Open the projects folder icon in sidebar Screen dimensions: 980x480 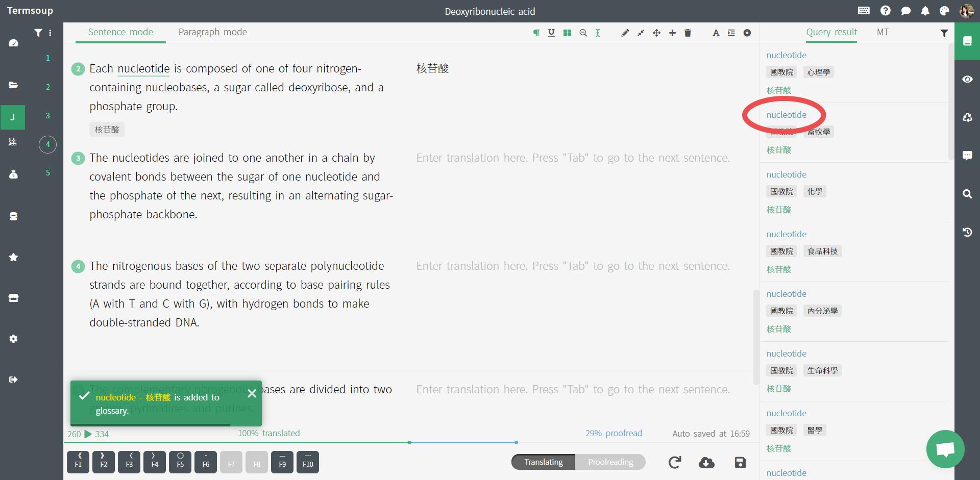click(13, 85)
